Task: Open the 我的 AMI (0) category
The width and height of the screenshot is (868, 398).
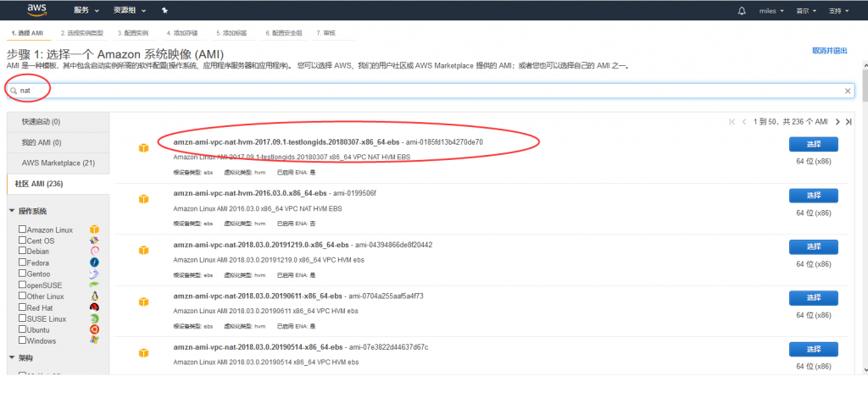Action: pos(58,142)
